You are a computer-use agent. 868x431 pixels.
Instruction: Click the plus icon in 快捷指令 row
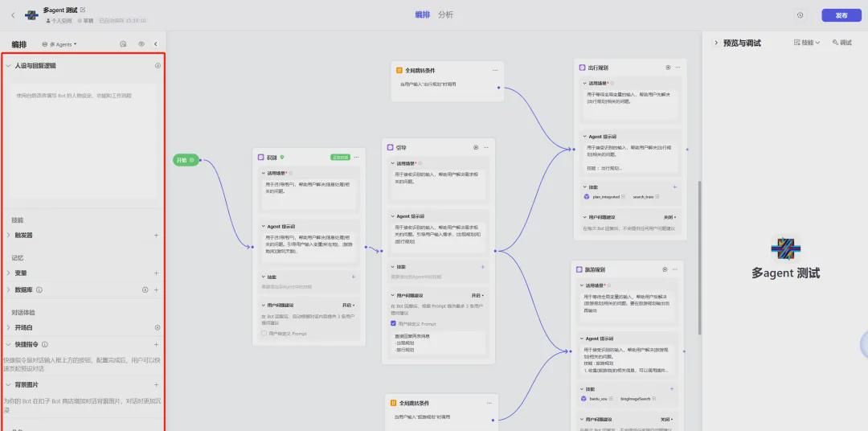click(x=156, y=344)
